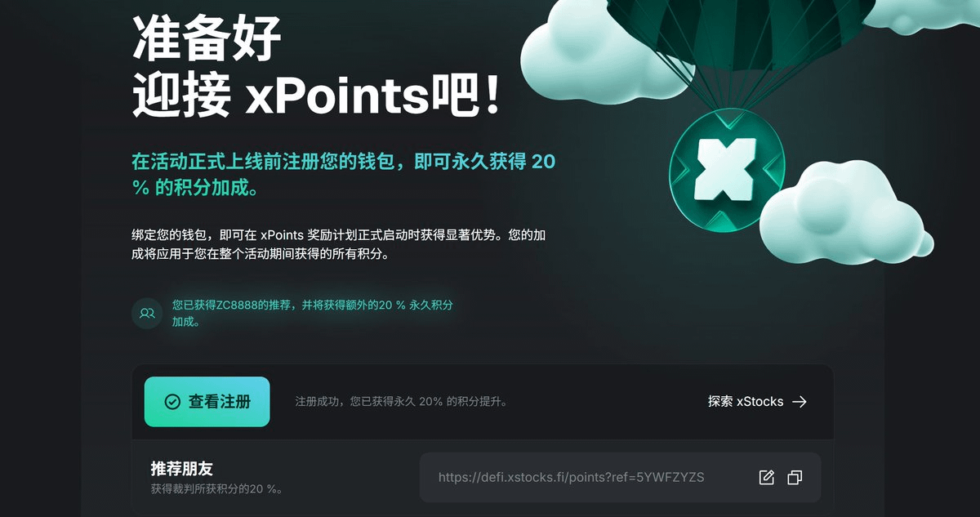Click the edit pencil icon for referral link

click(766, 478)
